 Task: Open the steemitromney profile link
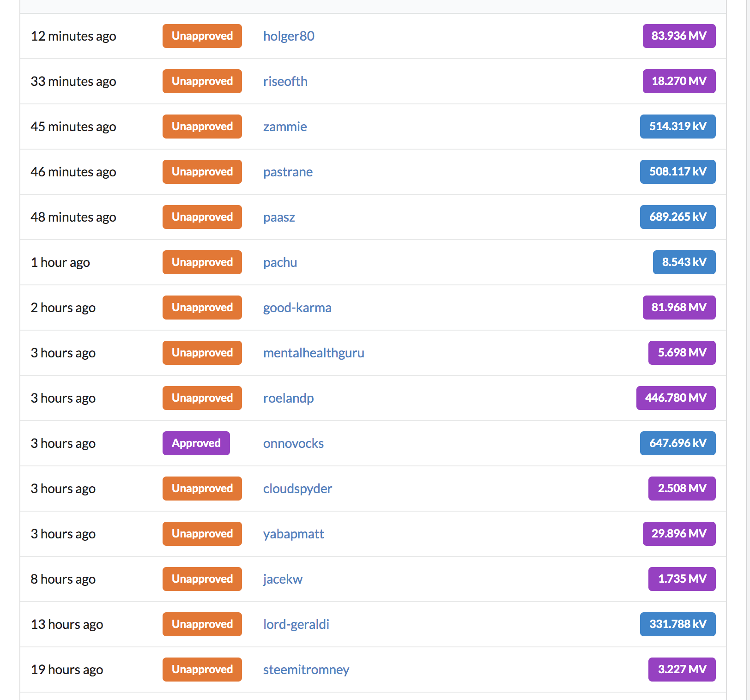(x=306, y=670)
